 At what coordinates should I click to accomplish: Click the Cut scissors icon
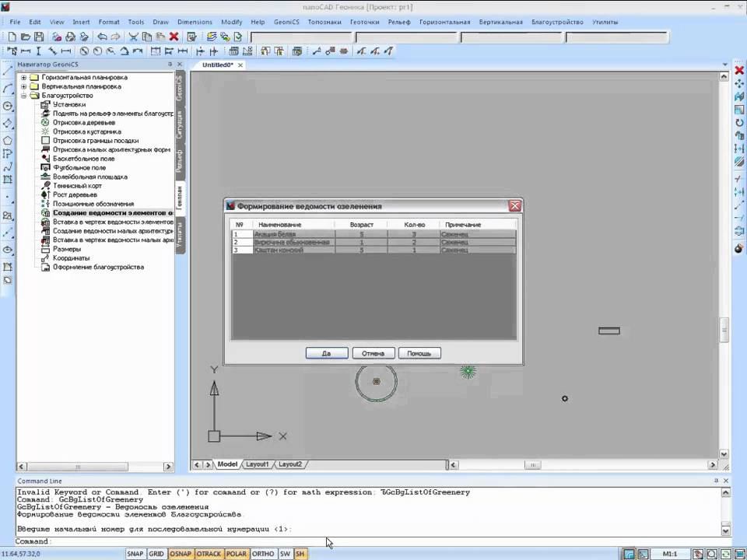(x=133, y=37)
